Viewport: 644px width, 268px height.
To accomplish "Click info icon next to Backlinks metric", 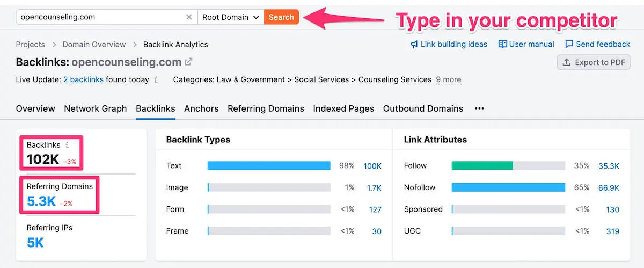I will click(x=67, y=145).
